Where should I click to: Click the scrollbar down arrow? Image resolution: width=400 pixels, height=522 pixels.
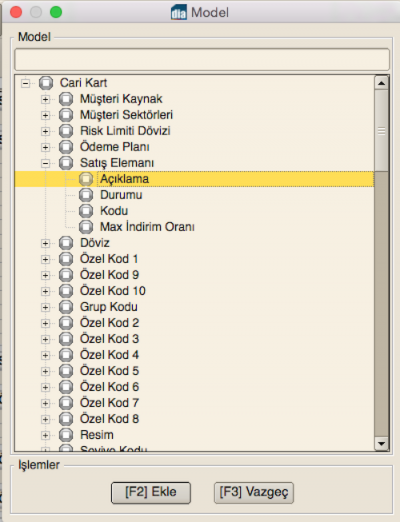click(381, 444)
